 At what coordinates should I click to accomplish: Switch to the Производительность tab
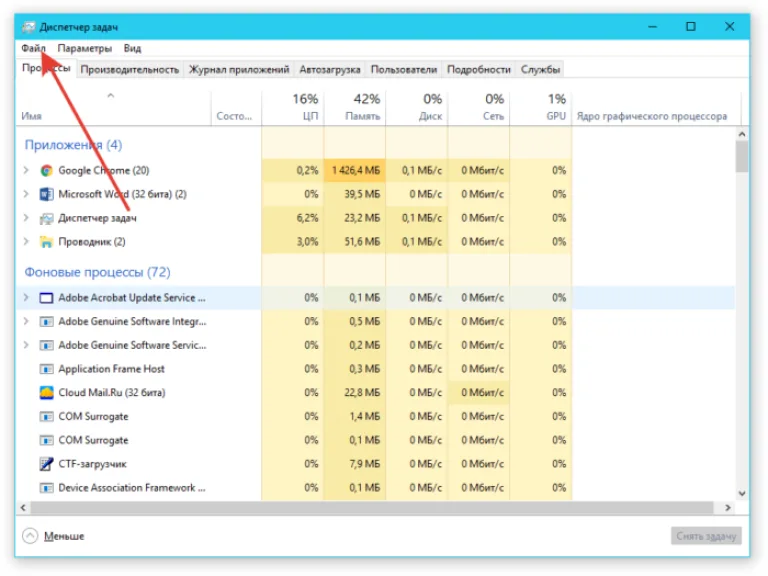click(x=130, y=70)
